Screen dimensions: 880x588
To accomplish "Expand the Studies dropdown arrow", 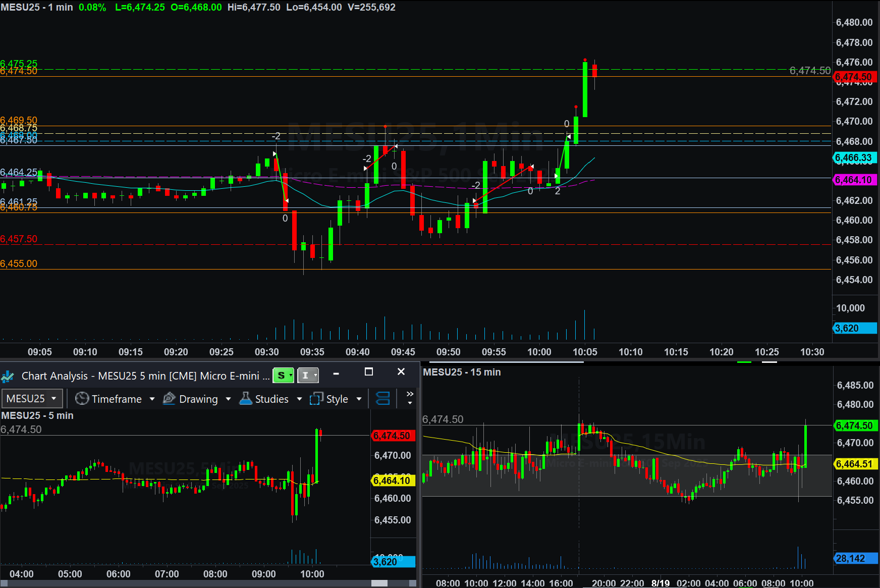I will [x=299, y=399].
